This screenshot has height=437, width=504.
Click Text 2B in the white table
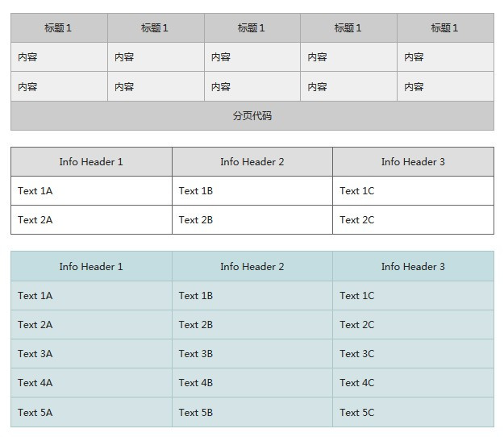pyautogui.click(x=196, y=220)
